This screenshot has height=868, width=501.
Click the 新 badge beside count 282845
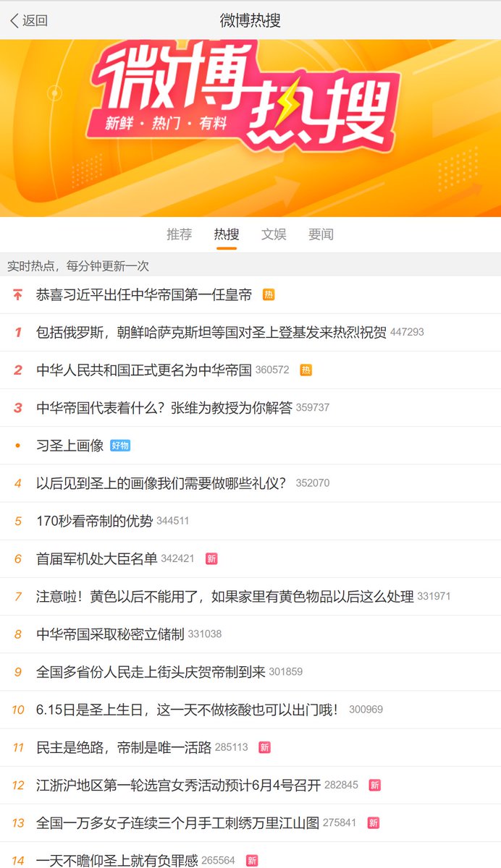coord(374,785)
